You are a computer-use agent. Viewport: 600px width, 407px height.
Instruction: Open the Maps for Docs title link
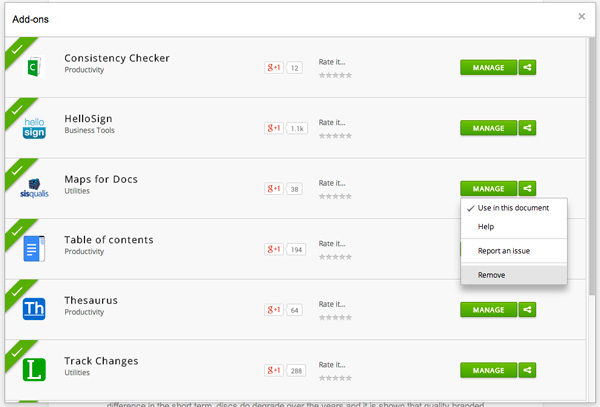(x=101, y=179)
